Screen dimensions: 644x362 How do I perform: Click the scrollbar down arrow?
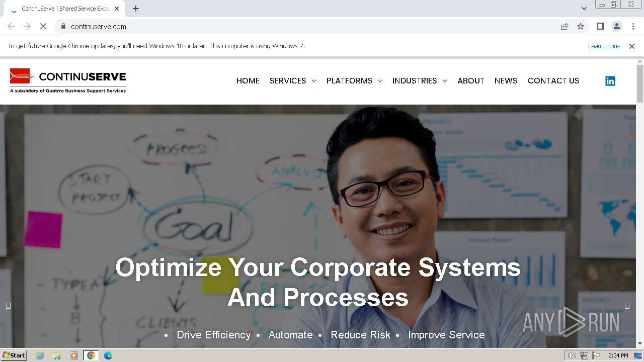(x=640, y=344)
